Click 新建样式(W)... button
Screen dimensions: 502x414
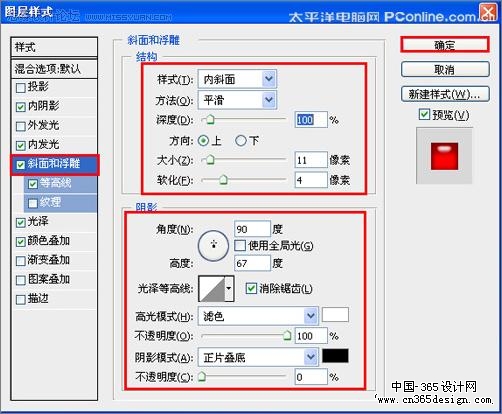445,94
